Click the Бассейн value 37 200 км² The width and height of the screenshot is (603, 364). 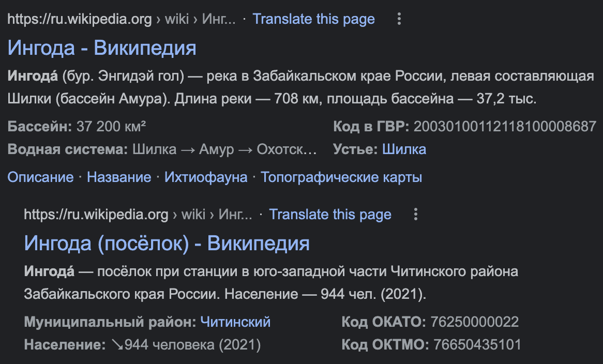click(x=111, y=126)
